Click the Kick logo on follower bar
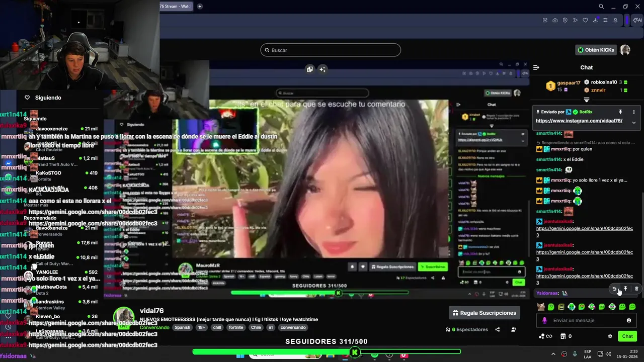 coord(355,352)
